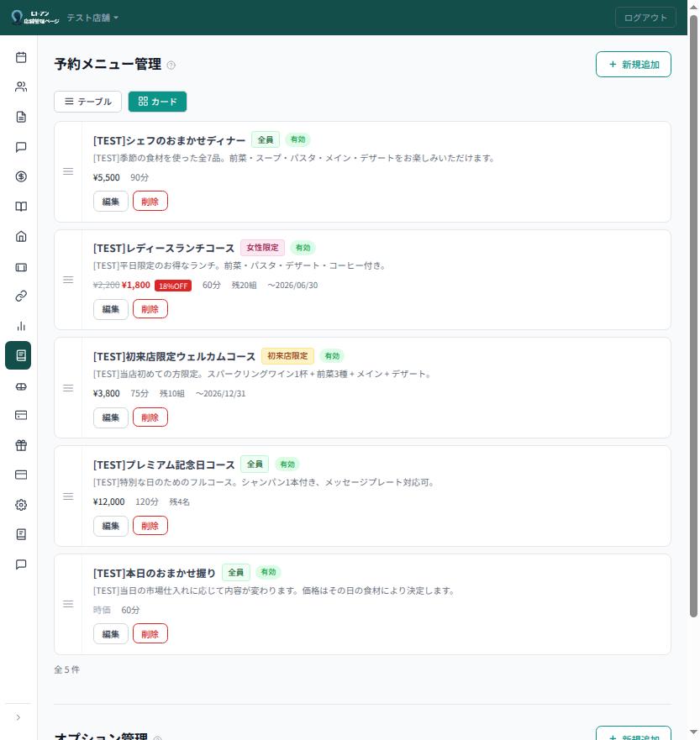Click the 残4名 remaining text
The height and width of the screenshot is (740, 700).
pyautogui.click(x=179, y=502)
